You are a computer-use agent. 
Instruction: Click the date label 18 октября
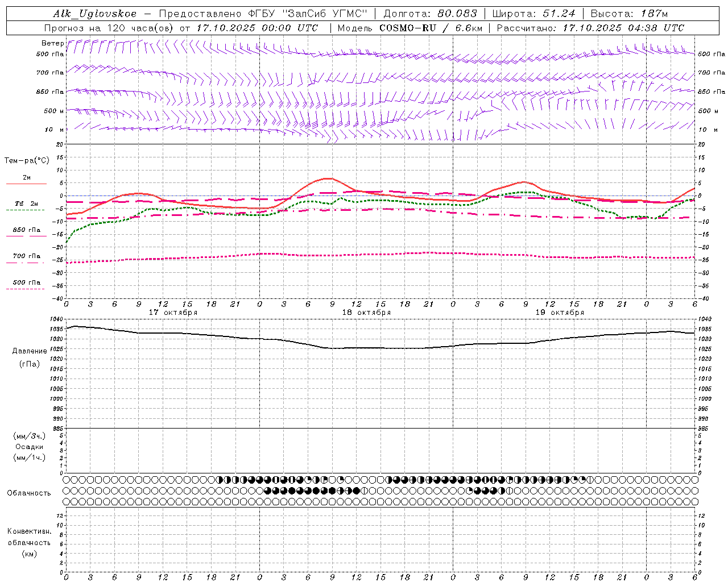366,313
